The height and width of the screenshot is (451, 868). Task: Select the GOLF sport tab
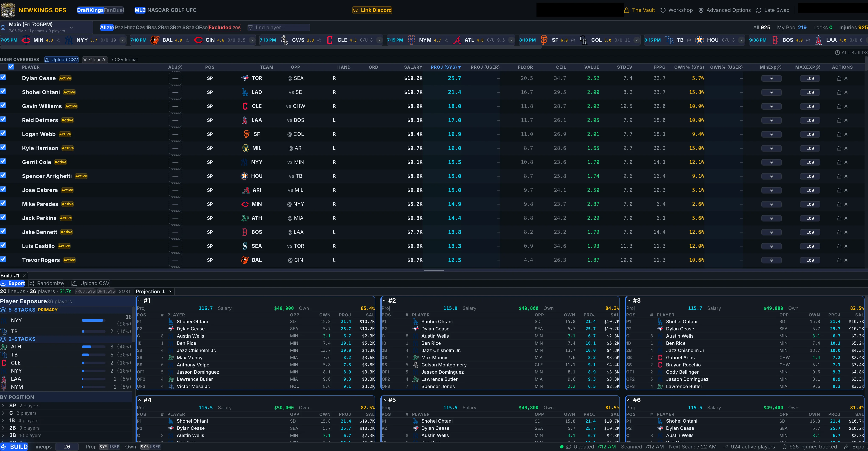(x=178, y=10)
